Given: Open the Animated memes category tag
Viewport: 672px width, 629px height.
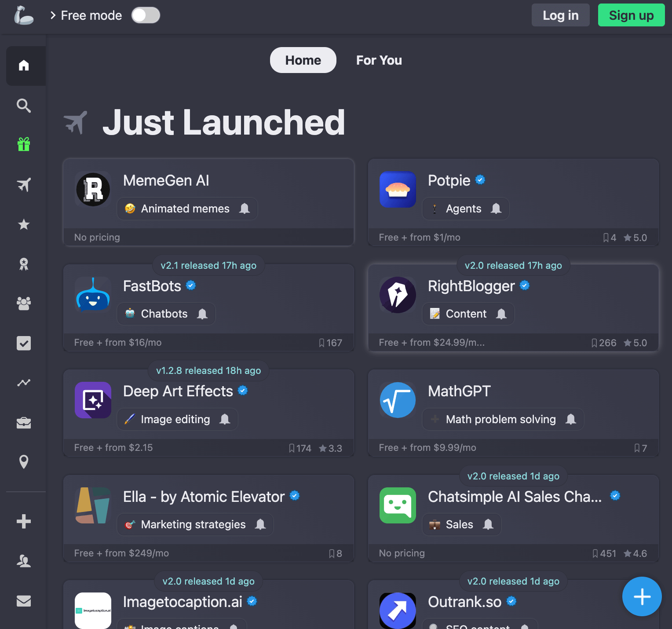Looking at the screenshot, I should click(185, 208).
